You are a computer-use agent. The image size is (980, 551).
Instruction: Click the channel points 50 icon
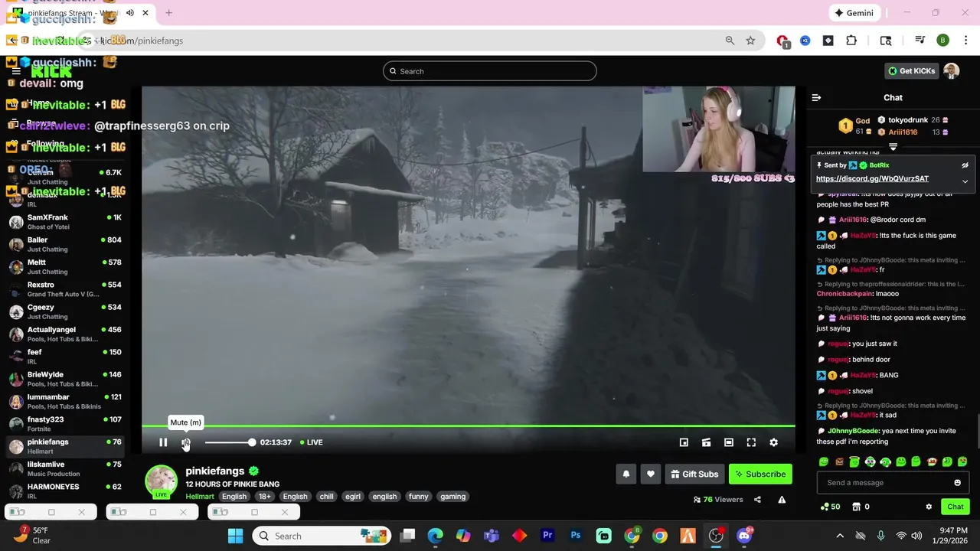coord(830,507)
